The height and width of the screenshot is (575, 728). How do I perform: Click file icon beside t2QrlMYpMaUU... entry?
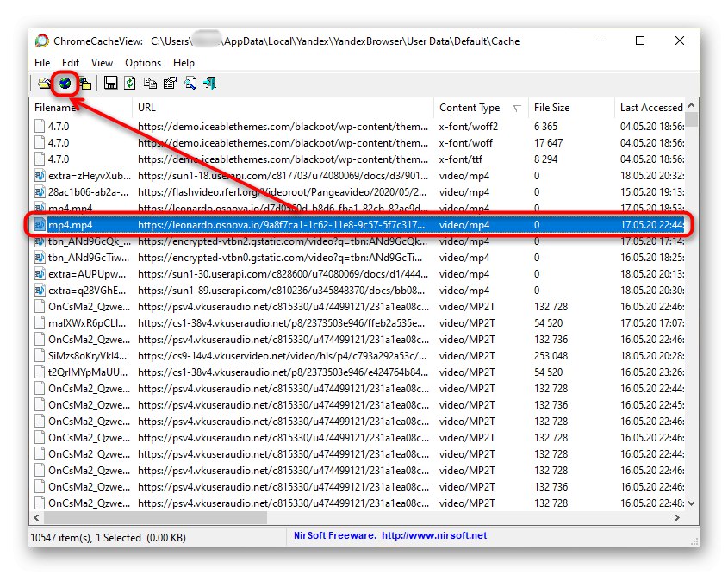pyautogui.click(x=40, y=372)
